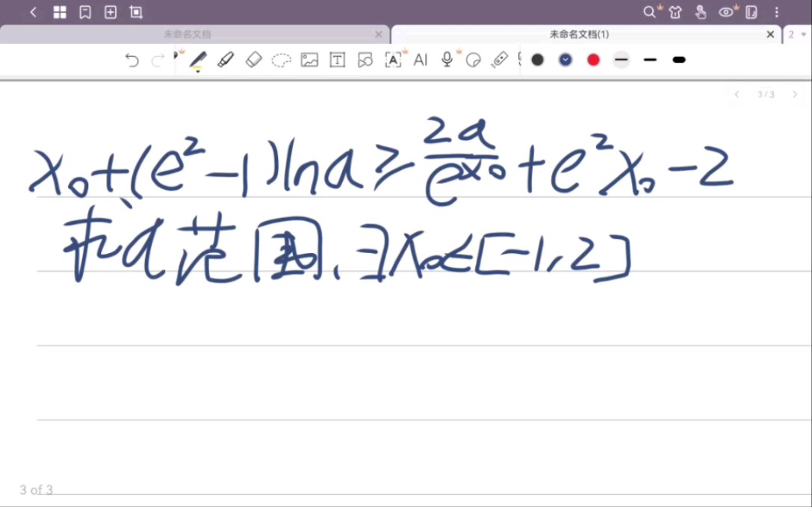Open the search icon in the title bar

(648, 12)
